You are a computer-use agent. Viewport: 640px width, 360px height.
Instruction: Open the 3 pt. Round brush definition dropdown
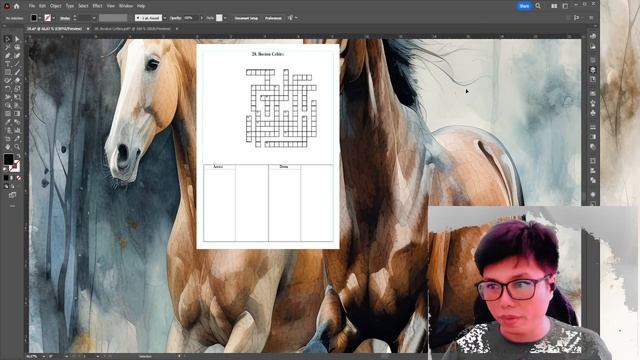[x=164, y=18]
